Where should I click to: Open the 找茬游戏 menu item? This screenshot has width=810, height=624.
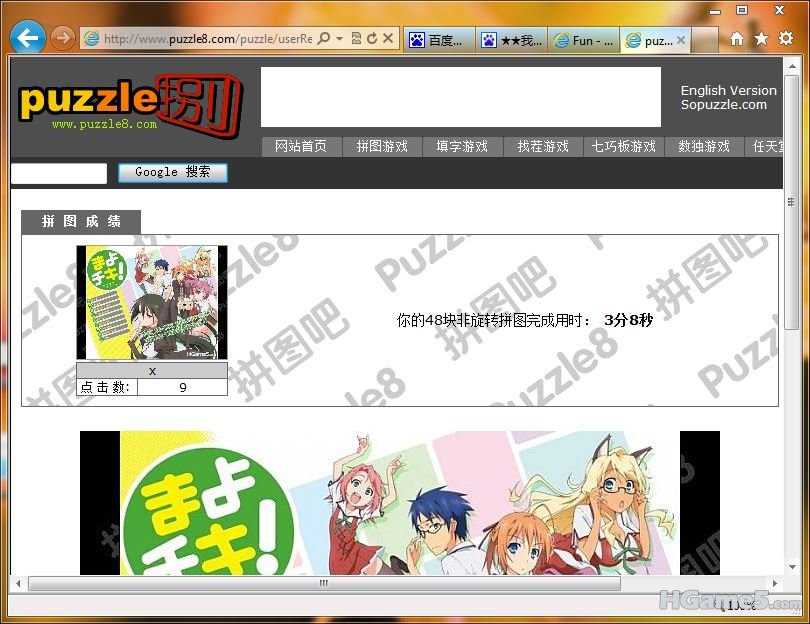pyautogui.click(x=543, y=146)
